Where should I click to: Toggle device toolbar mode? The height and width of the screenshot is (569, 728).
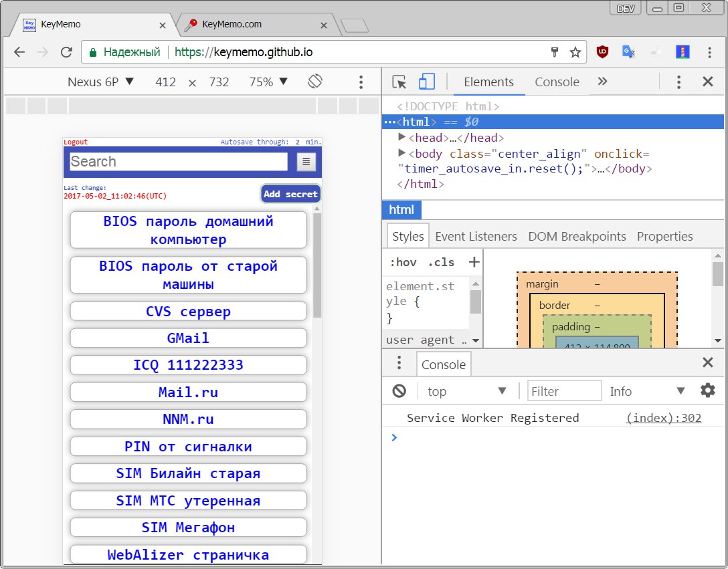(x=427, y=82)
